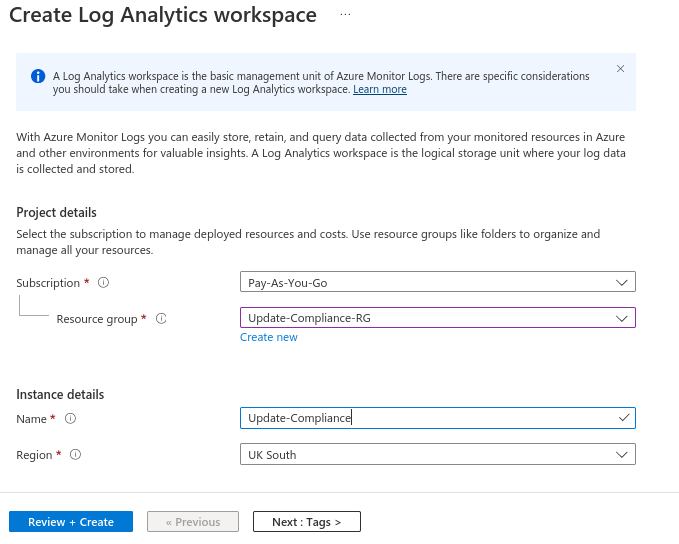This screenshot has width=679, height=544.
Task: Open the Learn more link
Action: 380,89
